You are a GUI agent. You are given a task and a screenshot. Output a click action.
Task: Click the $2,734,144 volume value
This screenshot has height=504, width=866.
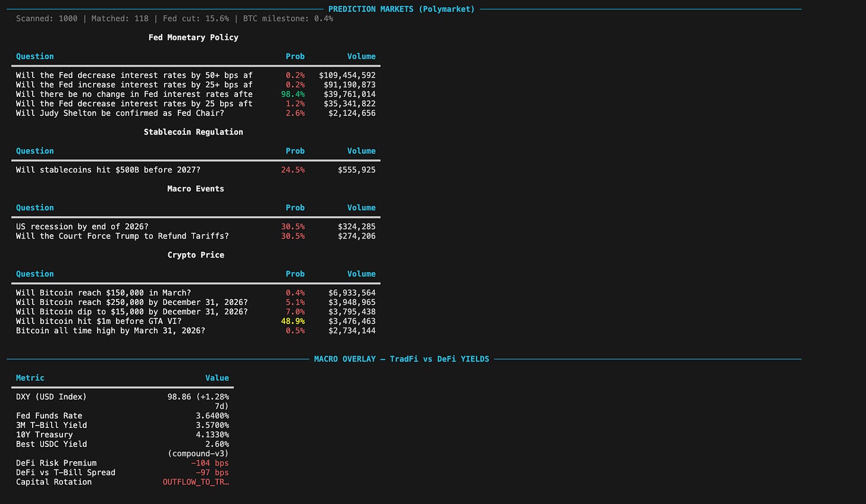(352, 331)
